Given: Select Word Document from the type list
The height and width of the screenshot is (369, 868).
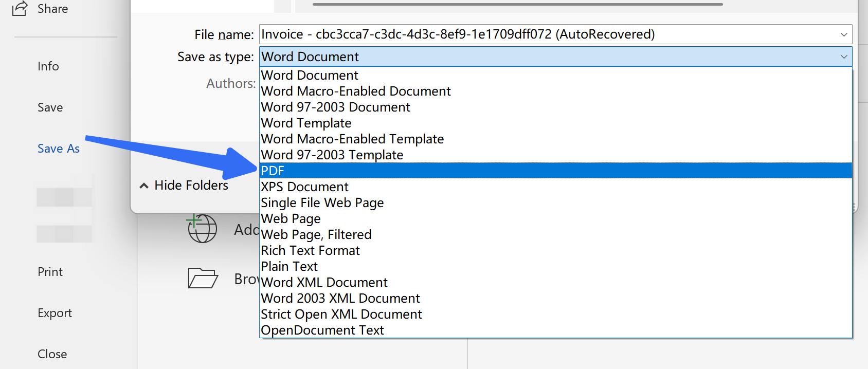Looking at the screenshot, I should [555, 75].
